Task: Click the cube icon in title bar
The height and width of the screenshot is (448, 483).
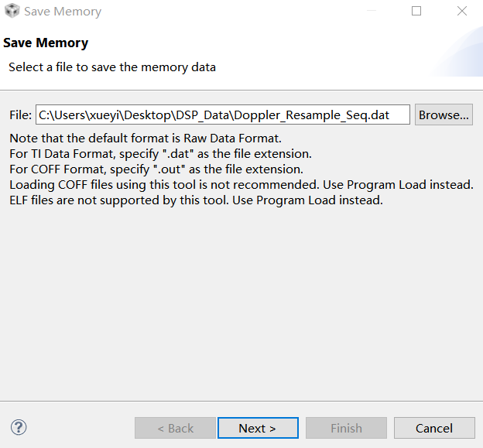Action: click(12, 12)
